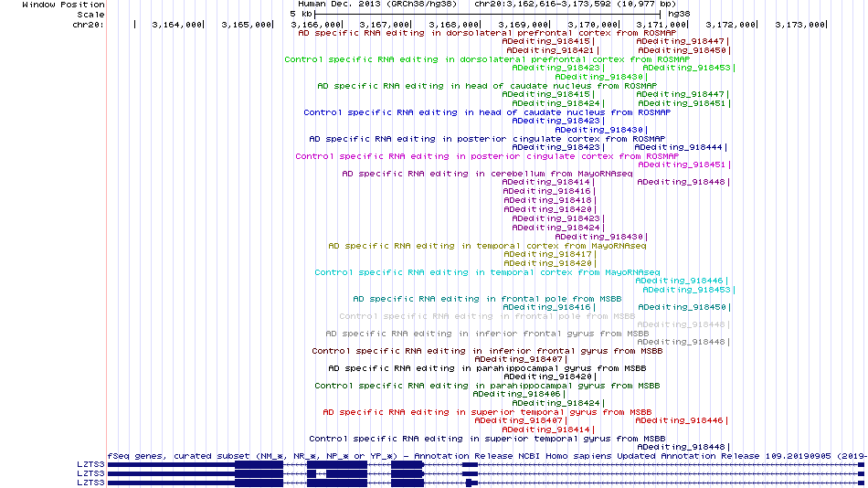Click 'AD specific RNA editing in head of caudate nucleus' title

click(487, 86)
